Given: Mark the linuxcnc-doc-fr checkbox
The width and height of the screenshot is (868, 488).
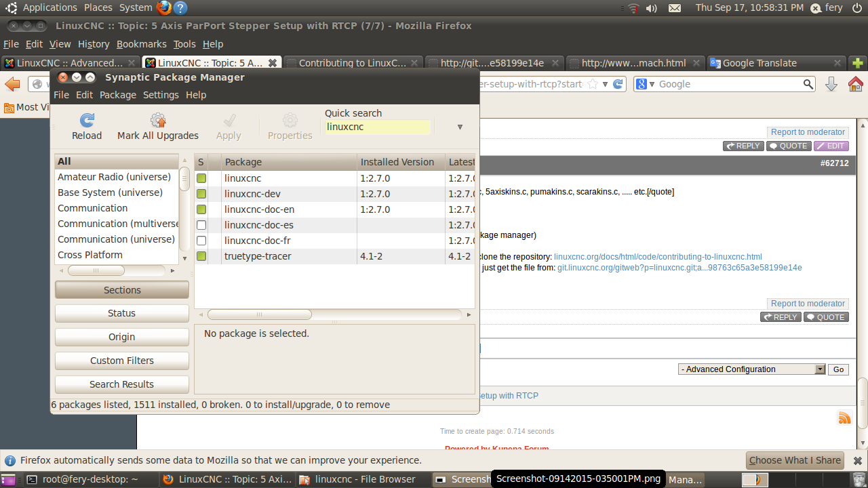Looking at the screenshot, I should pos(201,241).
